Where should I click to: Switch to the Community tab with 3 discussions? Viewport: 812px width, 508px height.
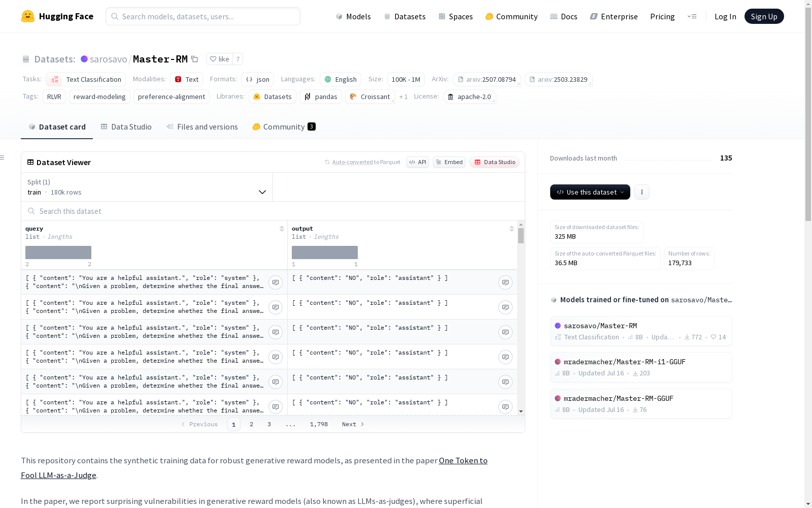tap(284, 126)
